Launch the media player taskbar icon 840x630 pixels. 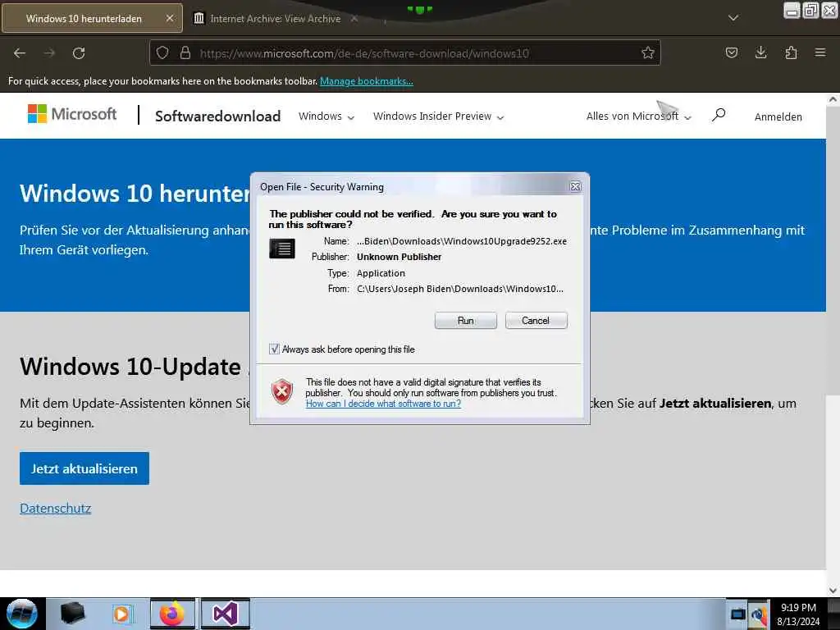[122, 614]
